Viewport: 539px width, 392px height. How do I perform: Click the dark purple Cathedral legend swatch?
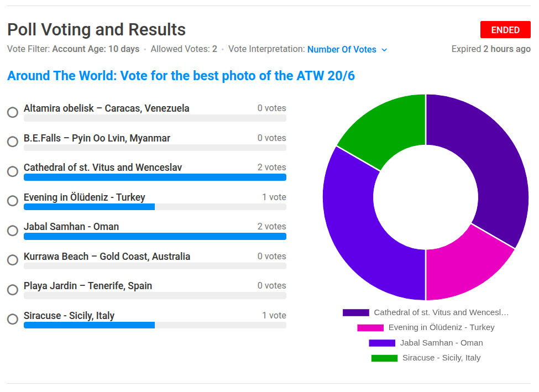[x=355, y=313]
